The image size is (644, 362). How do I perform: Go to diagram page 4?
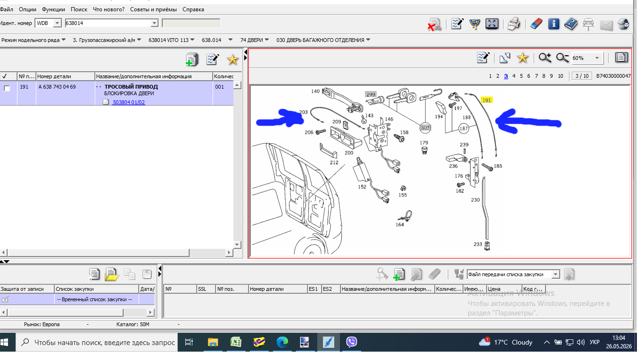[514, 76]
